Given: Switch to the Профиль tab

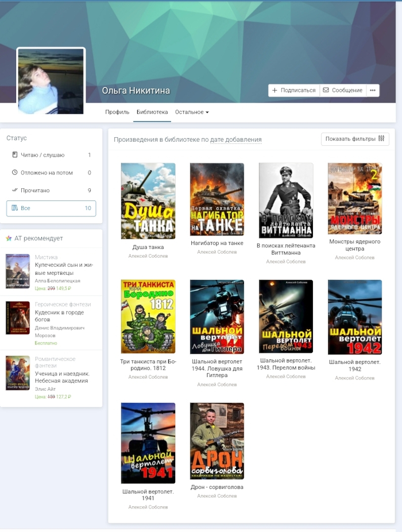Looking at the screenshot, I should 117,112.
